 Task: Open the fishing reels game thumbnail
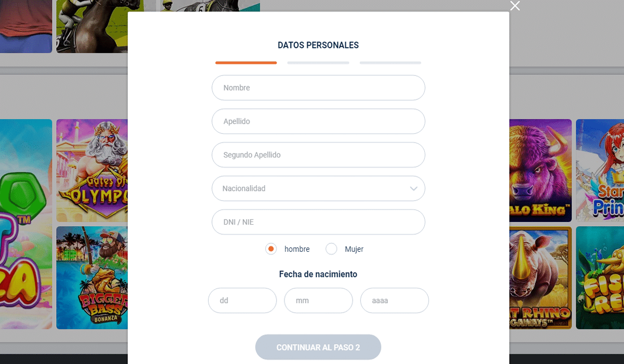(x=600, y=278)
